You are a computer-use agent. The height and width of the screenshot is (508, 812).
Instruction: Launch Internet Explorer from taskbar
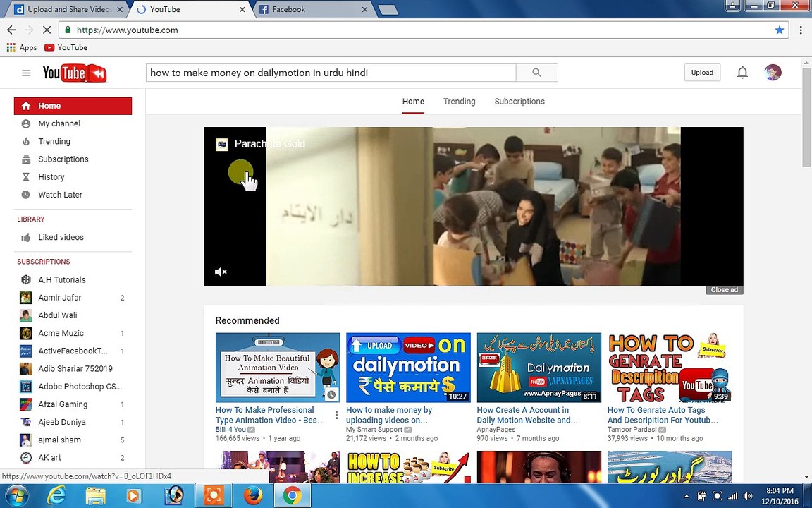click(56, 496)
